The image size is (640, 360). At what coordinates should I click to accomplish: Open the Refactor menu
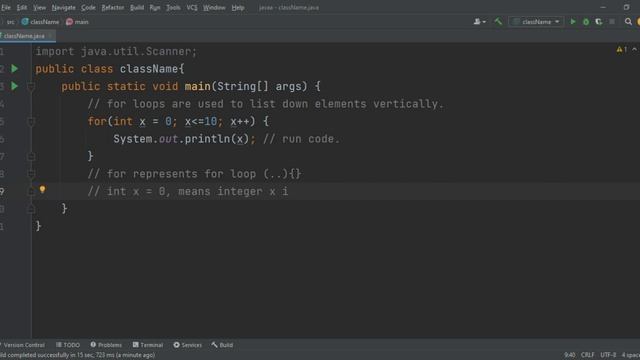tap(113, 7)
